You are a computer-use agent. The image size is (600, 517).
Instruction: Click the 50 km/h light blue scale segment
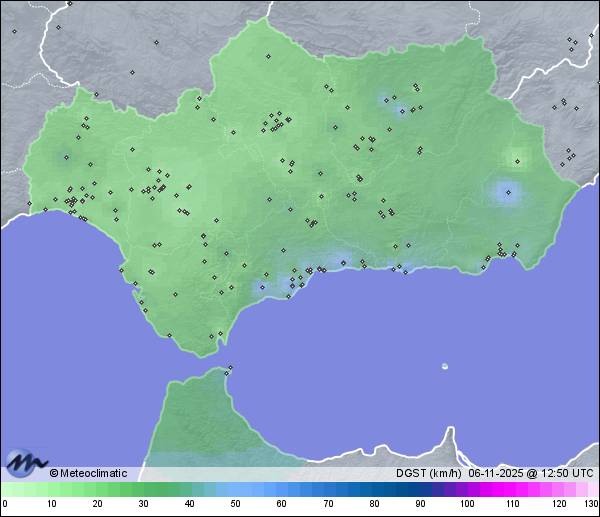pyautogui.click(x=235, y=490)
